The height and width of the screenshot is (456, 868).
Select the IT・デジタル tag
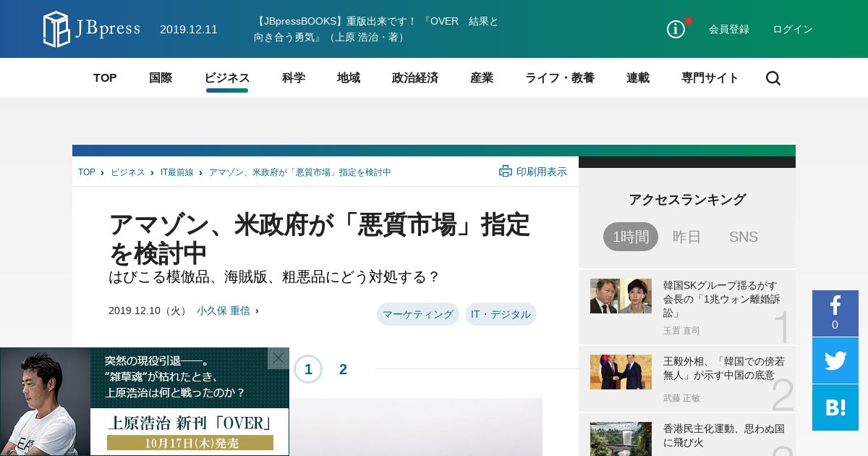coord(501,314)
